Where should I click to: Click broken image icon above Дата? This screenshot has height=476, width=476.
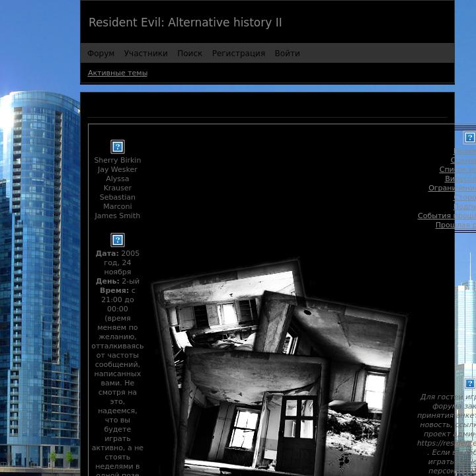118,240
